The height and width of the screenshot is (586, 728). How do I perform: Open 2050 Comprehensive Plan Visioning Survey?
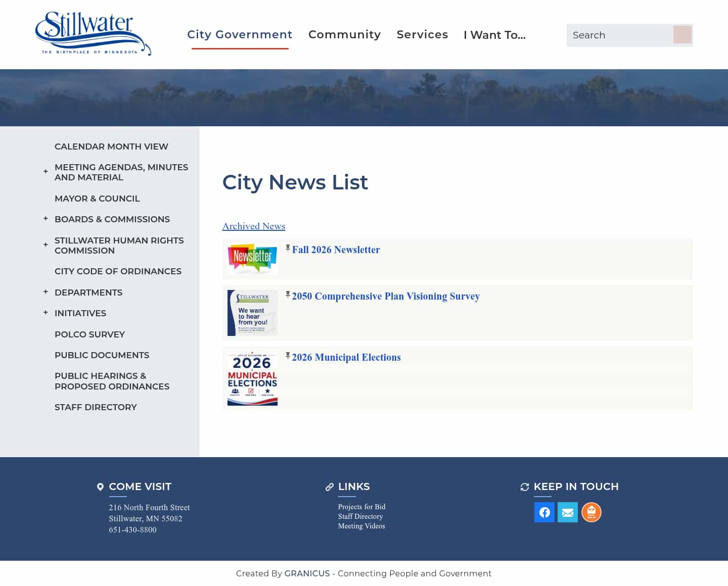(386, 296)
